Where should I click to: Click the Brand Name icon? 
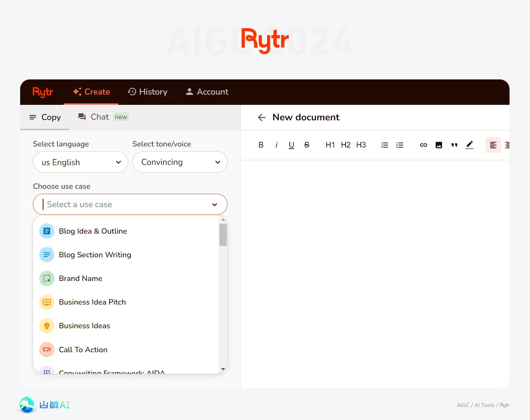pyautogui.click(x=47, y=278)
